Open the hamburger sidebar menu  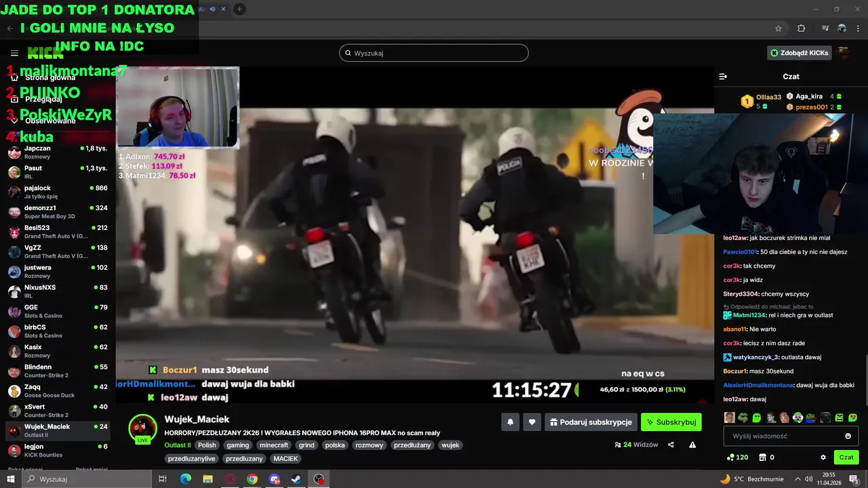(14, 53)
